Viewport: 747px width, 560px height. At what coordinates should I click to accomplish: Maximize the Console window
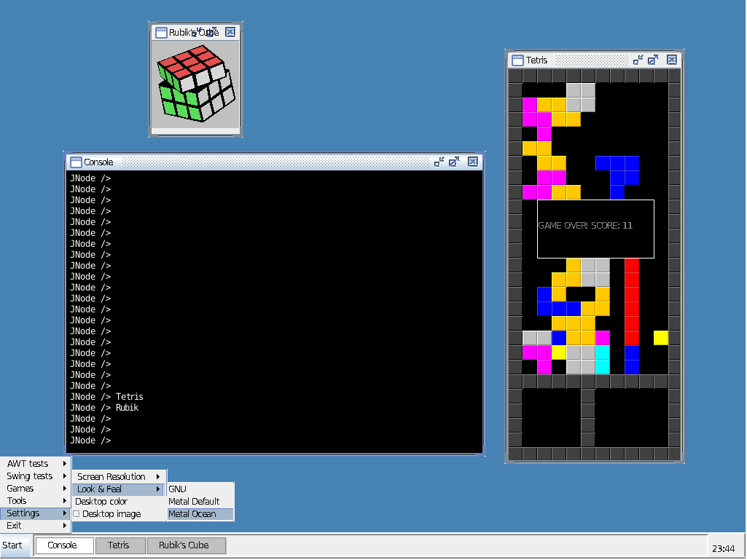point(454,162)
